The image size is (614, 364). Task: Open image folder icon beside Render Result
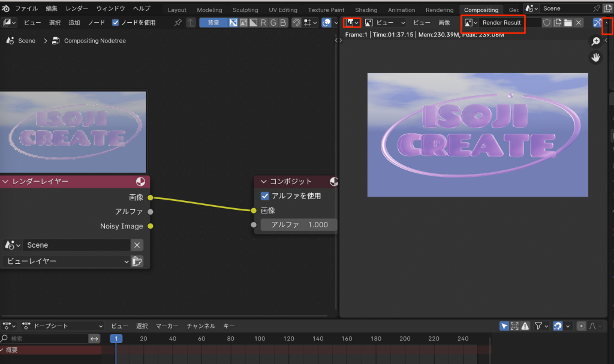pyautogui.click(x=568, y=22)
